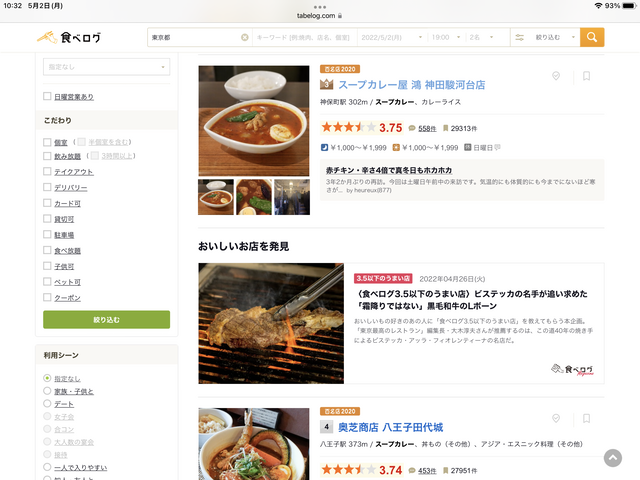Select the 家族・子供と radio button
The width and height of the screenshot is (640, 480).
click(47, 391)
